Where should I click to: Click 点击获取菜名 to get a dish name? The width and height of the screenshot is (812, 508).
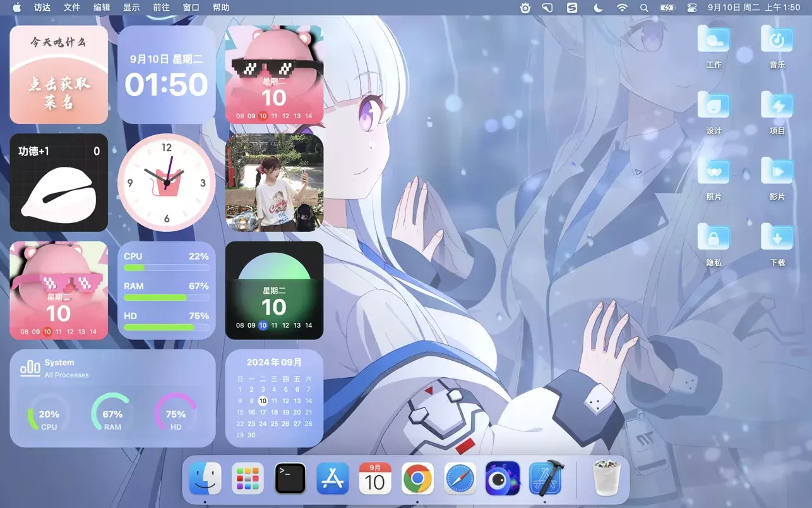(x=59, y=93)
